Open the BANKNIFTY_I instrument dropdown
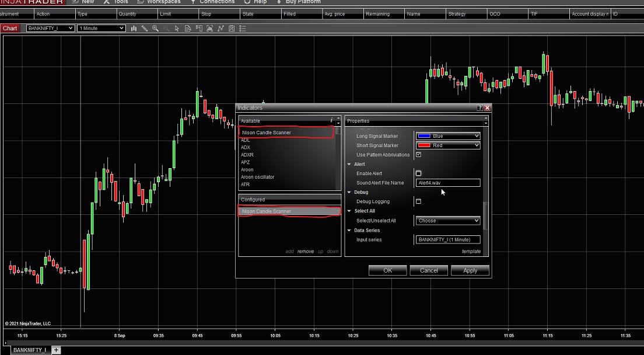Viewport: 644px width, 355px height. (50, 29)
